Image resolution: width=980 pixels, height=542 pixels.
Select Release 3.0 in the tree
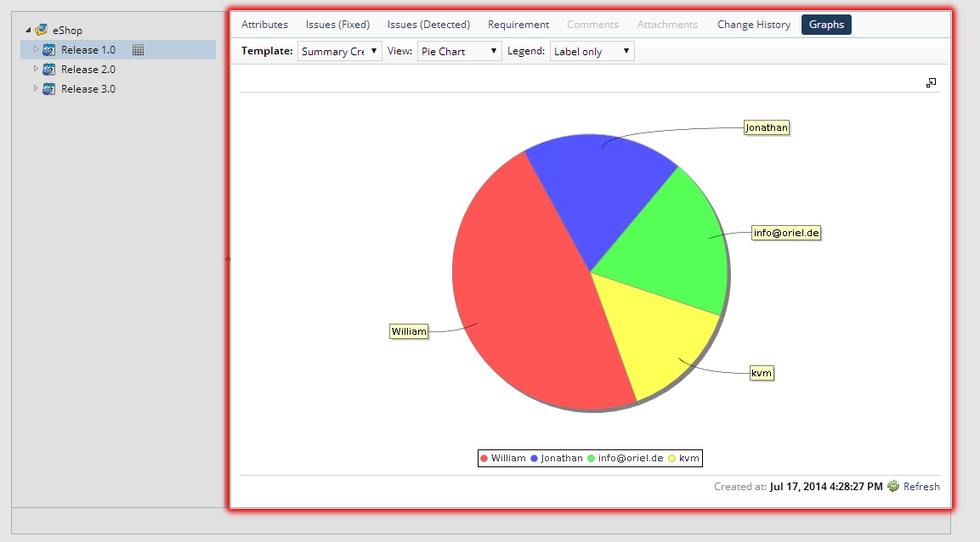tap(88, 89)
